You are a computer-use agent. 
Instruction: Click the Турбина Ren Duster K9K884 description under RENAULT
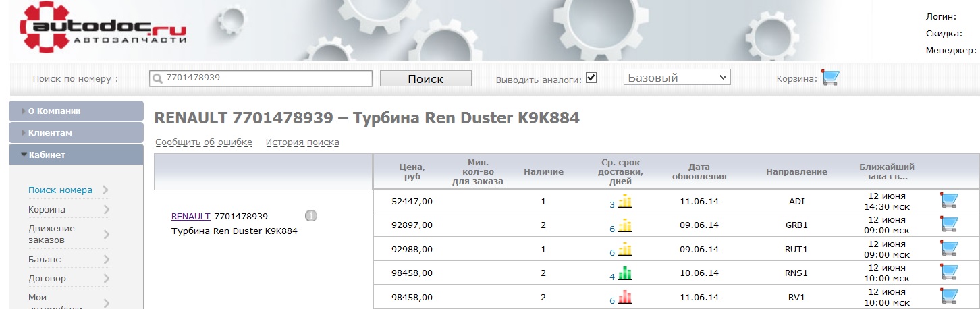point(234,231)
